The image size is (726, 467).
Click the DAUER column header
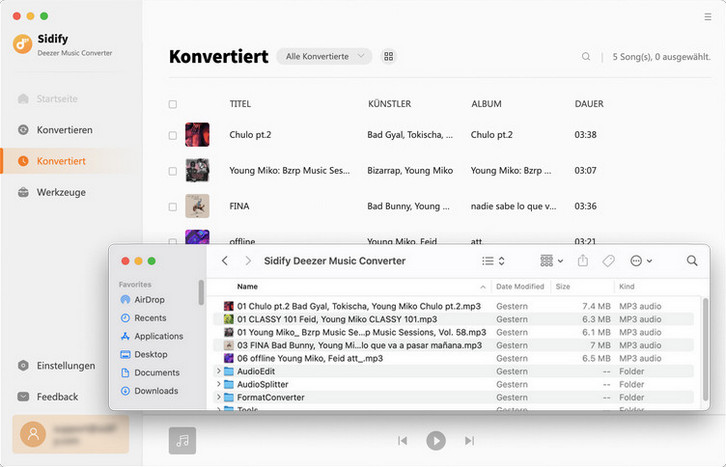pyautogui.click(x=589, y=104)
